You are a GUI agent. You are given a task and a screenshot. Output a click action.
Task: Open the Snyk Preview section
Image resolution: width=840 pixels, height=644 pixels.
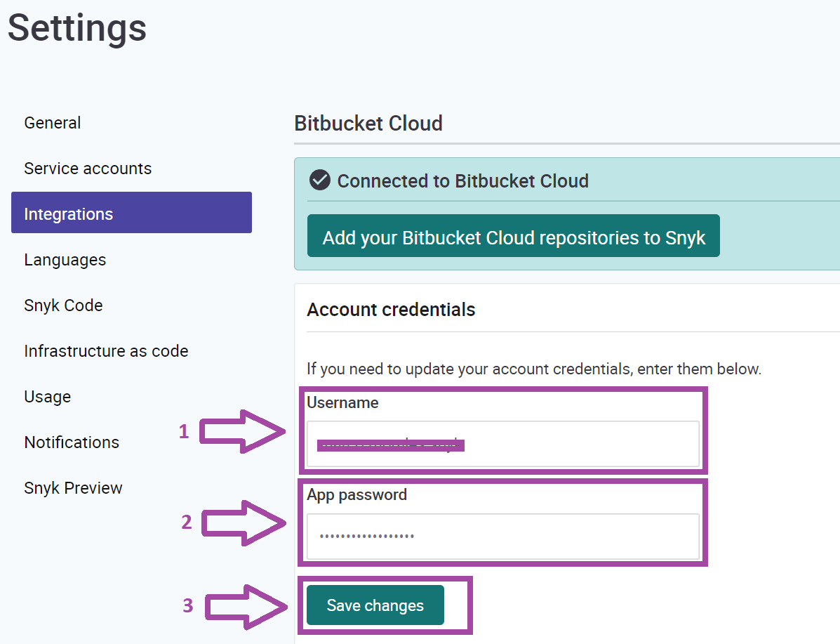(73, 487)
